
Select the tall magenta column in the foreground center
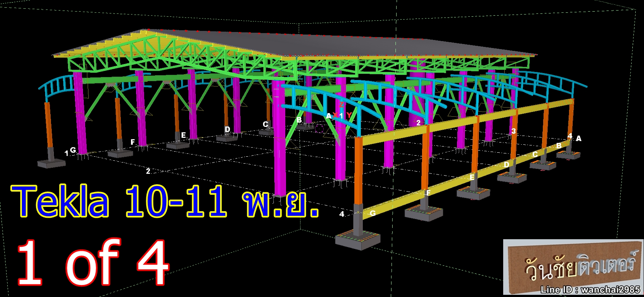tap(279, 145)
